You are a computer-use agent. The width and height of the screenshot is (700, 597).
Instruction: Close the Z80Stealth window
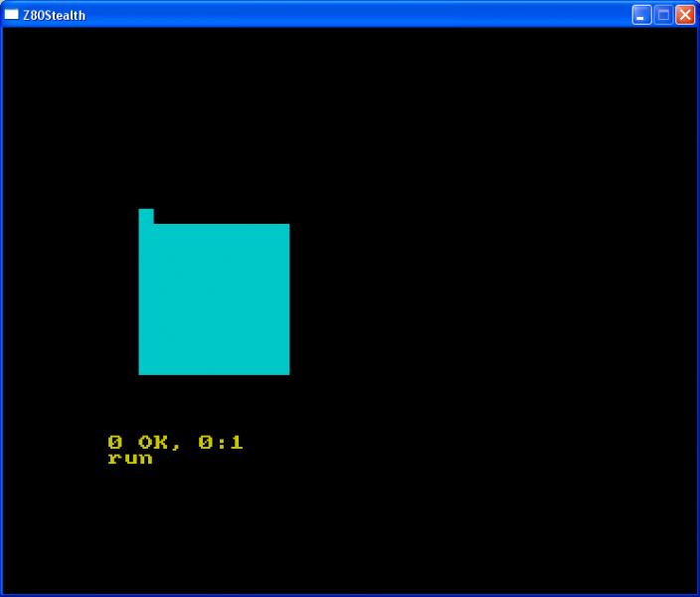tap(685, 15)
